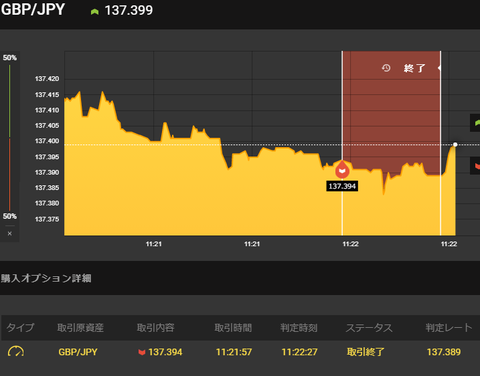Viewport: 480px width, 376px height.
Task: Click the 137.420 y-axis label
Action: point(47,79)
